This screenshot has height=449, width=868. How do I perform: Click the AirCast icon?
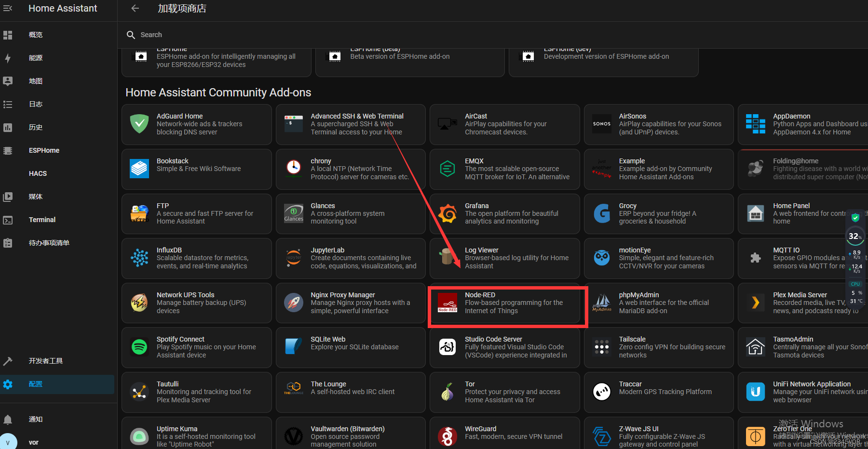tap(448, 124)
